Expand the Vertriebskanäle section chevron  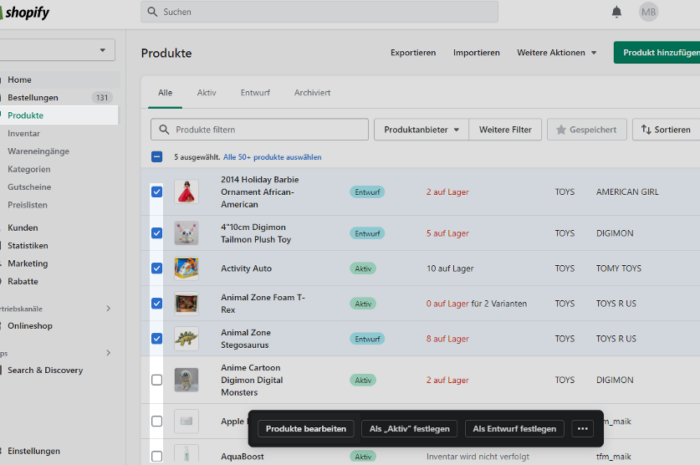tap(108, 308)
